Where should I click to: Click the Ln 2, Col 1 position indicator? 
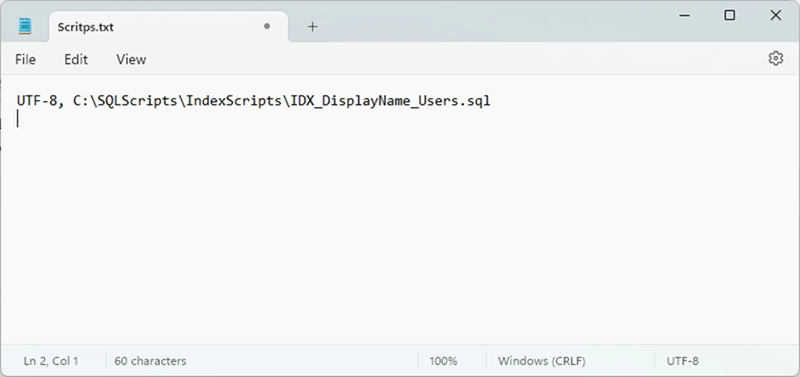tap(51, 361)
